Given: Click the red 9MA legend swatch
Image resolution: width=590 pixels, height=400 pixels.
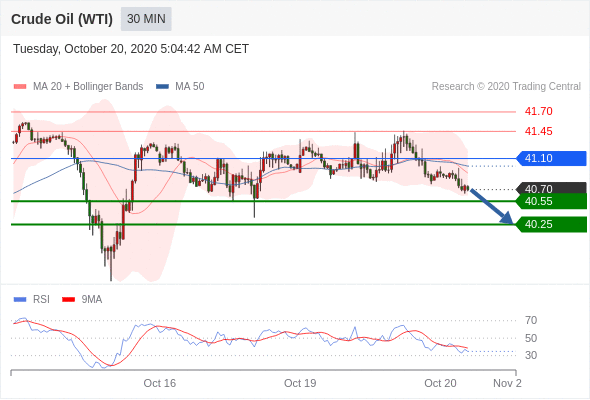Looking at the screenshot, I should (68, 300).
